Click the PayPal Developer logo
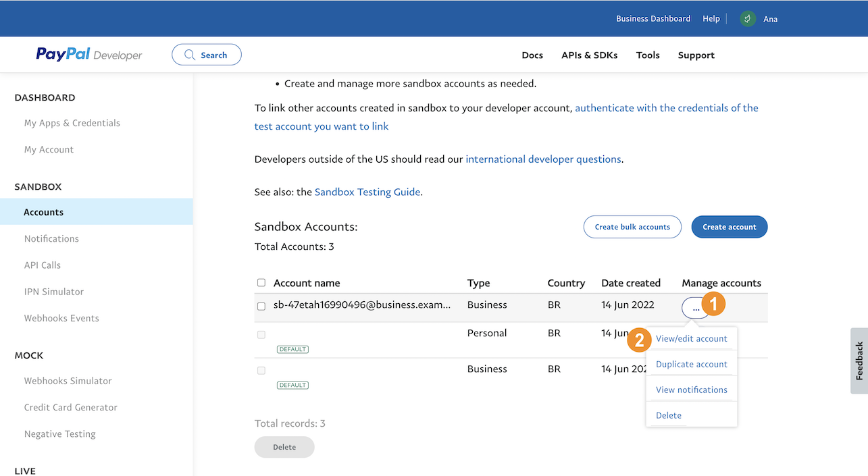 click(x=89, y=55)
